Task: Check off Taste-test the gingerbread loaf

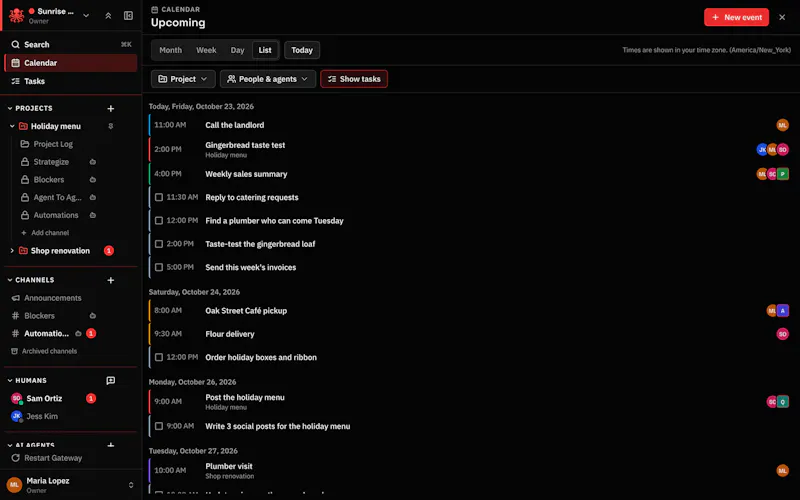Action: 159,244
